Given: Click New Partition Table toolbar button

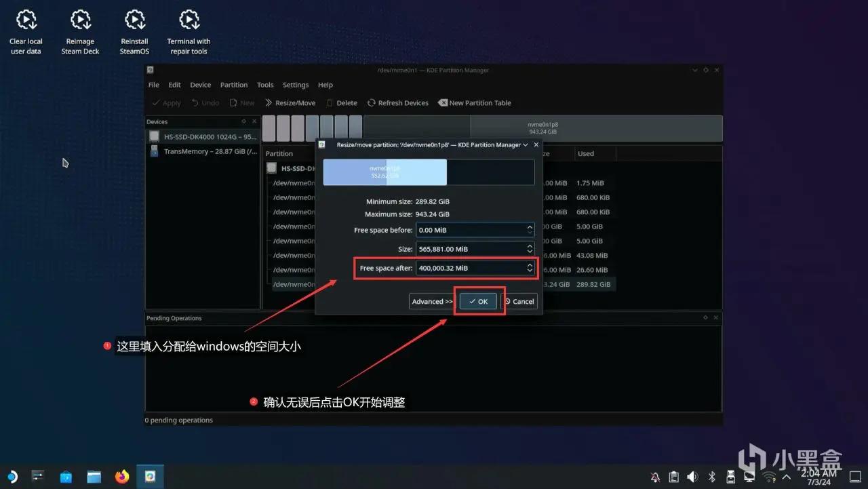Looking at the screenshot, I should (475, 103).
